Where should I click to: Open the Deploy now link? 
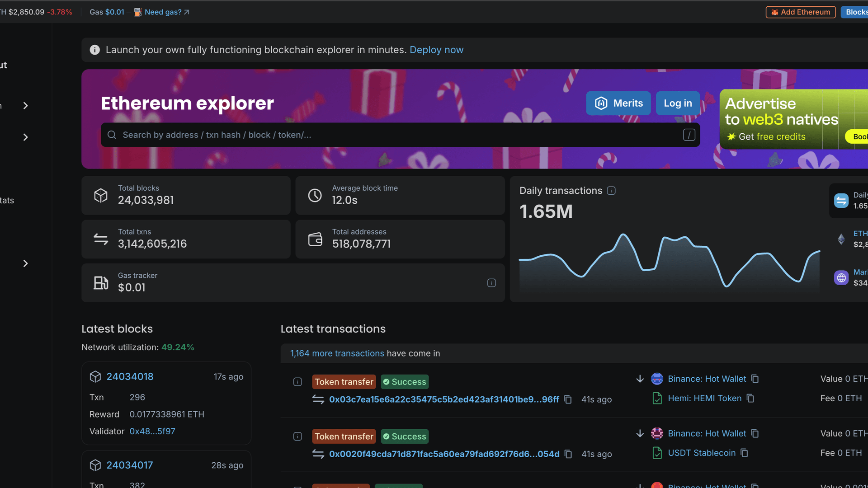(x=436, y=50)
